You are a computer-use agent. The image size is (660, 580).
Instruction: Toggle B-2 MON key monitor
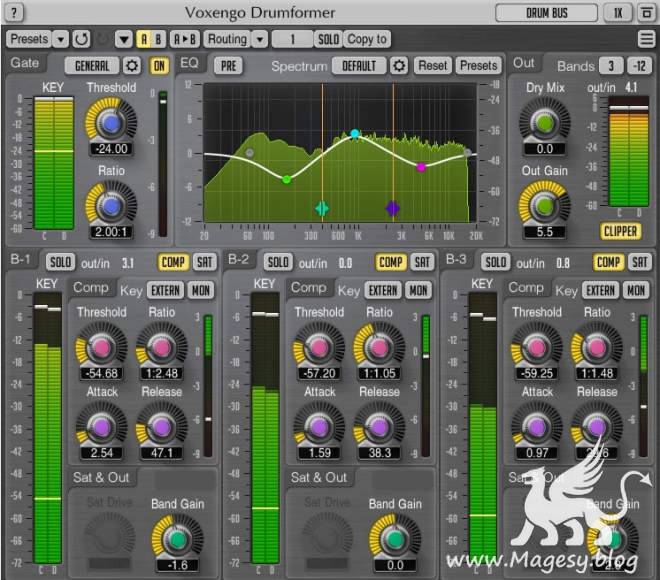coord(418,290)
